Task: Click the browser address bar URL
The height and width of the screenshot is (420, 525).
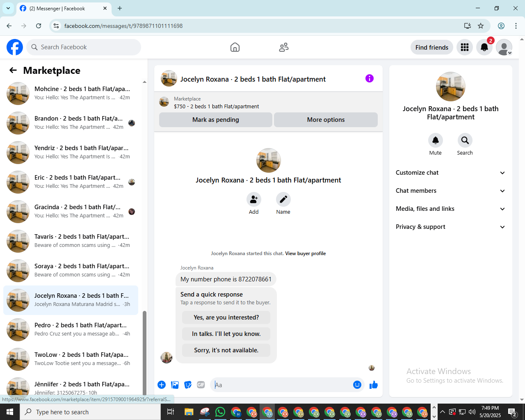Action: coord(123,26)
